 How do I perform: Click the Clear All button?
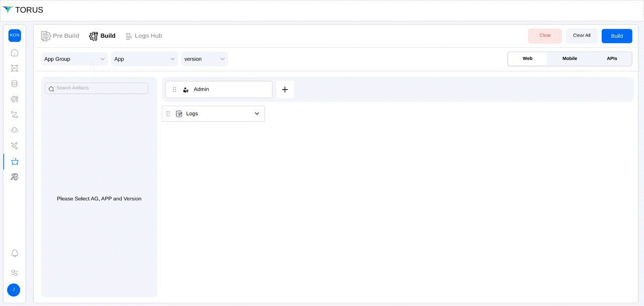(x=582, y=36)
